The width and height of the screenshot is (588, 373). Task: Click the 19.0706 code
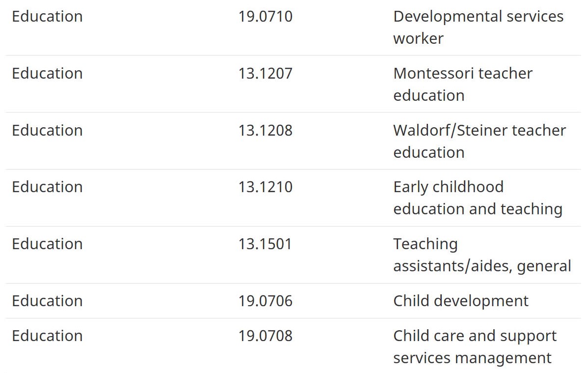click(x=265, y=301)
